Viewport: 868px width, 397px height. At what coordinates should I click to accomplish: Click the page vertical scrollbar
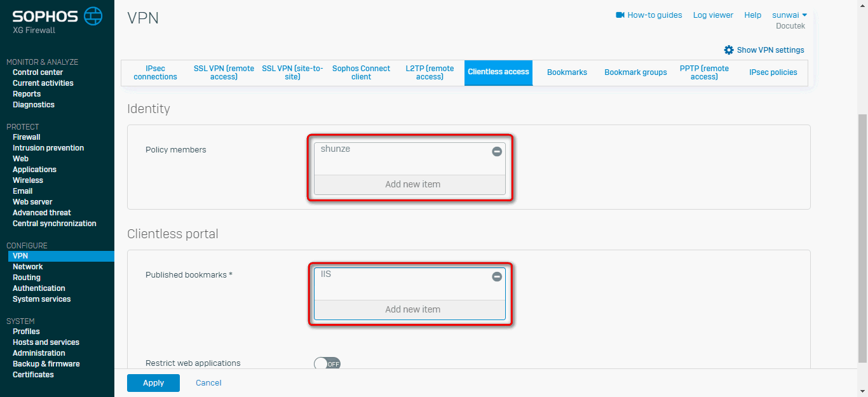click(862, 238)
